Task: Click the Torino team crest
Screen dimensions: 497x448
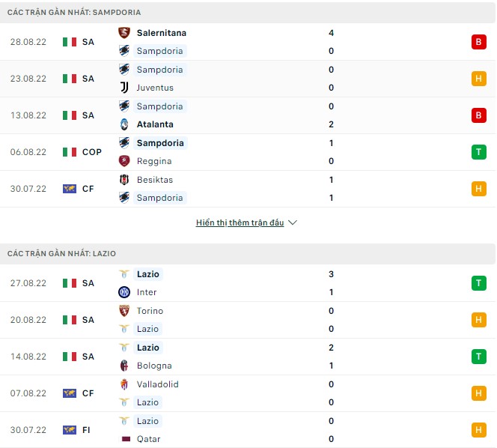Action: 124,311
